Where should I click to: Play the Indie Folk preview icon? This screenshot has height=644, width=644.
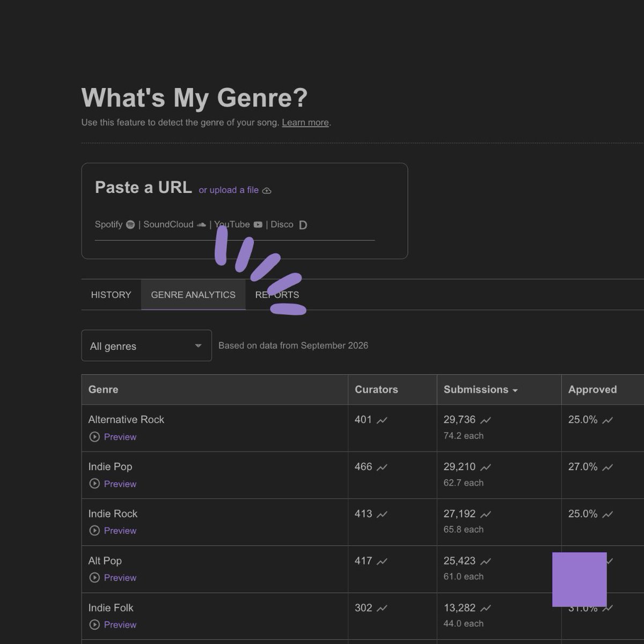tap(94, 625)
